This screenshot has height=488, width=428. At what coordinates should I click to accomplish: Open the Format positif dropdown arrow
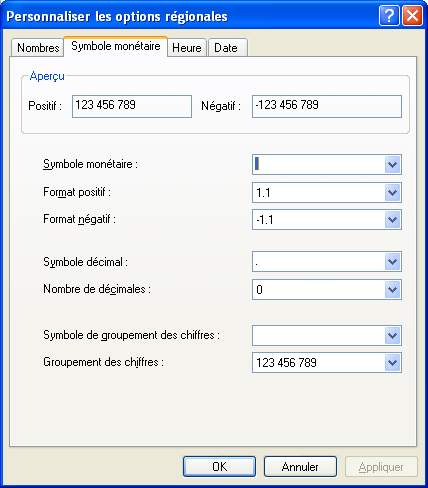[392, 192]
